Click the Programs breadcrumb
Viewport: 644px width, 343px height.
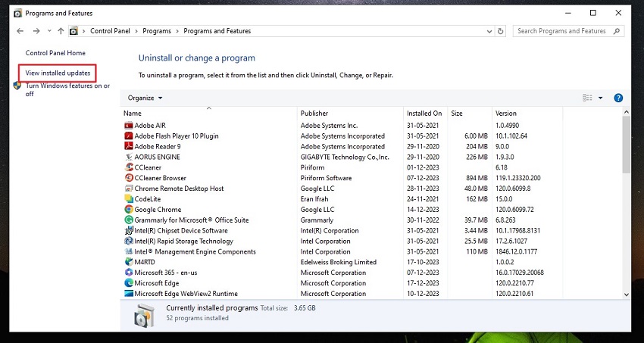coord(157,31)
